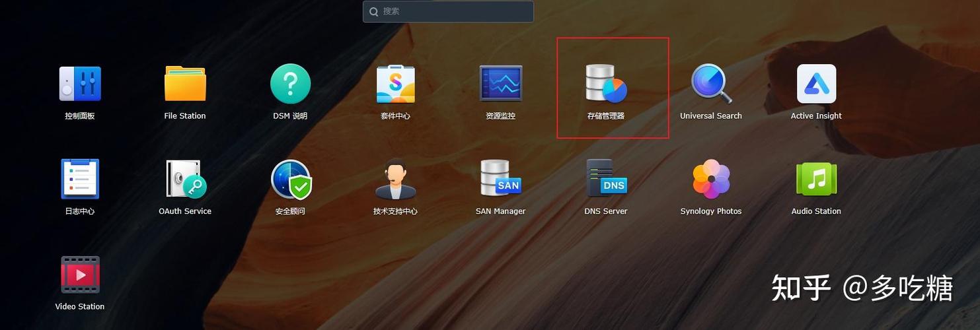Viewport: 980px width, 330px height.
Task: Open DSM 说明 help icon
Action: coord(290,84)
